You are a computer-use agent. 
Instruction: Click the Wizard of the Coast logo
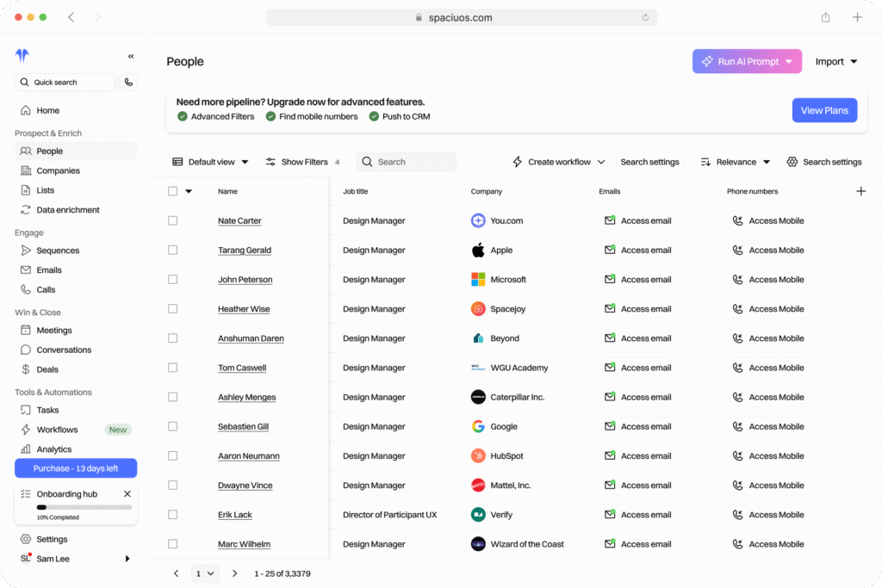[478, 544]
